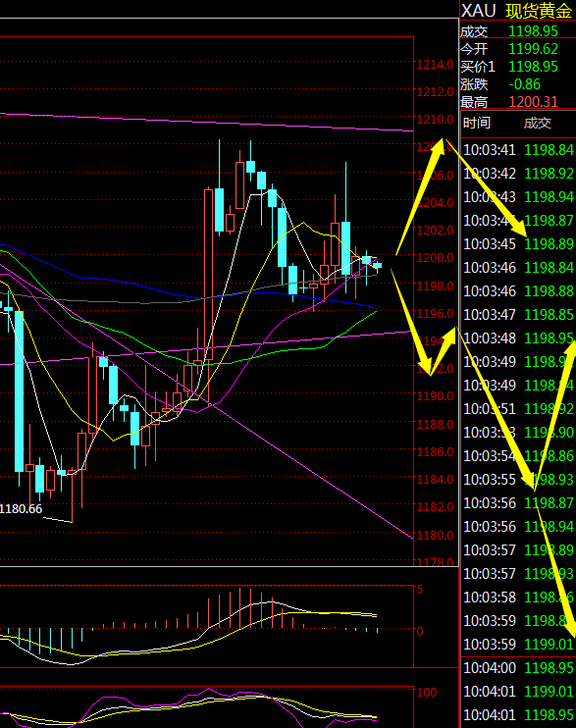This screenshot has height=728, width=576.
Task: Select the 10:03:43 1198.94 tick row
Action: point(518,197)
